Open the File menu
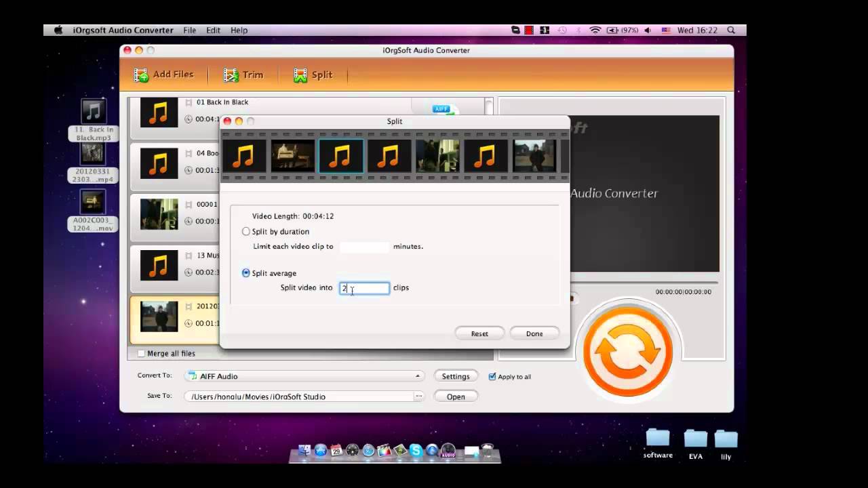868x488 pixels. [190, 30]
